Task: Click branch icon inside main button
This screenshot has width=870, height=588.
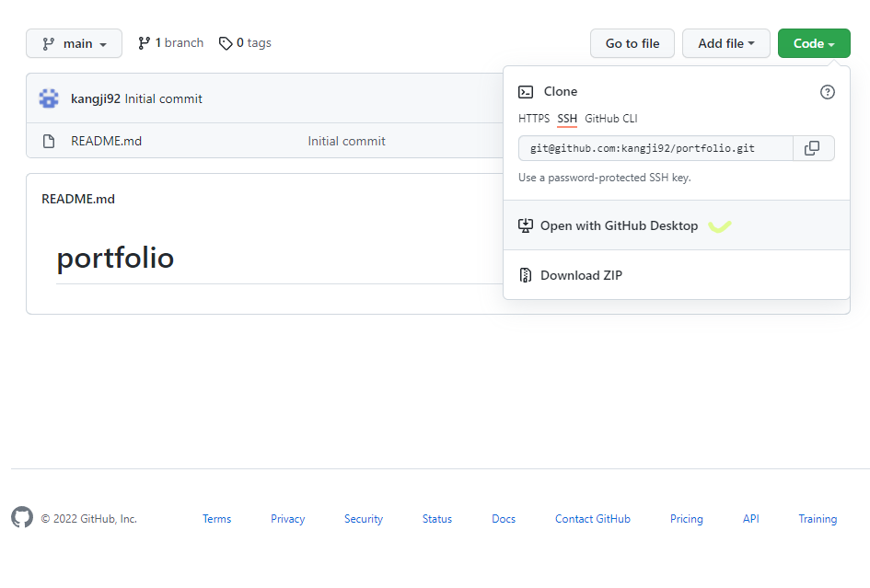Action: click(49, 44)
